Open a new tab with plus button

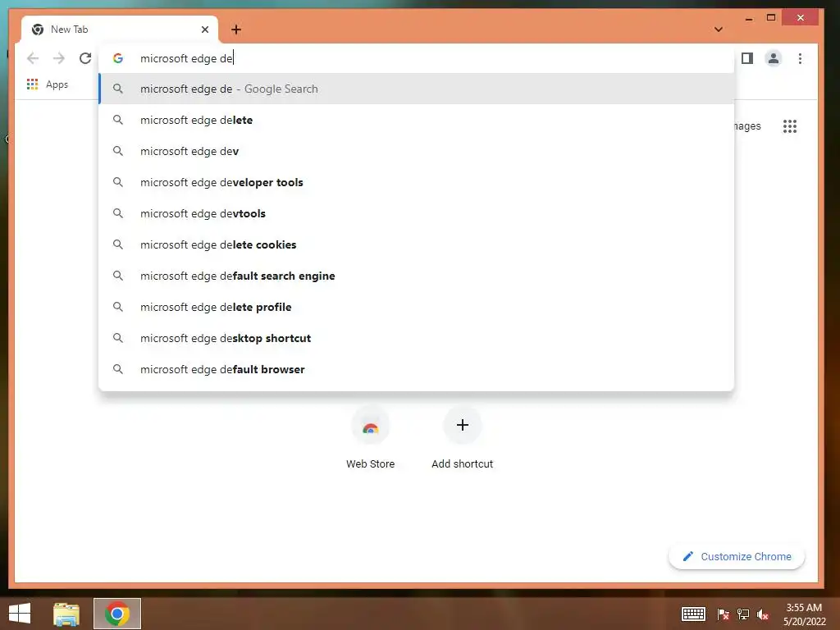pos(235,30)
